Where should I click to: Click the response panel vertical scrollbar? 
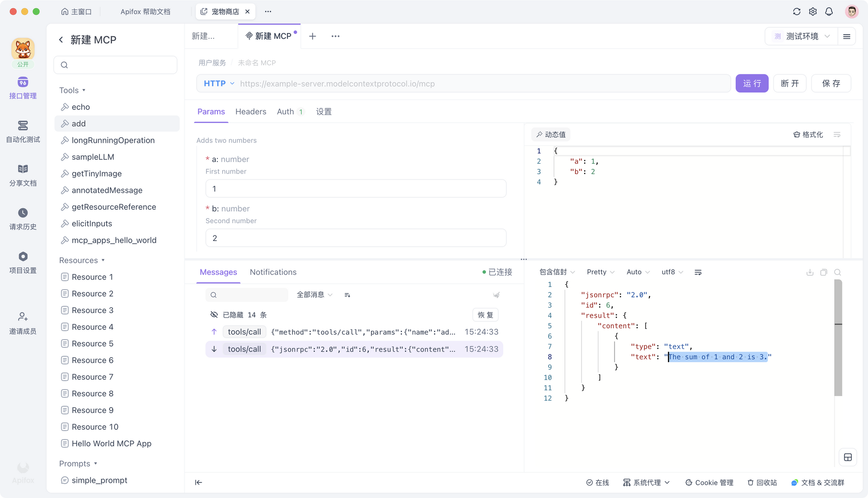(838, 339)
